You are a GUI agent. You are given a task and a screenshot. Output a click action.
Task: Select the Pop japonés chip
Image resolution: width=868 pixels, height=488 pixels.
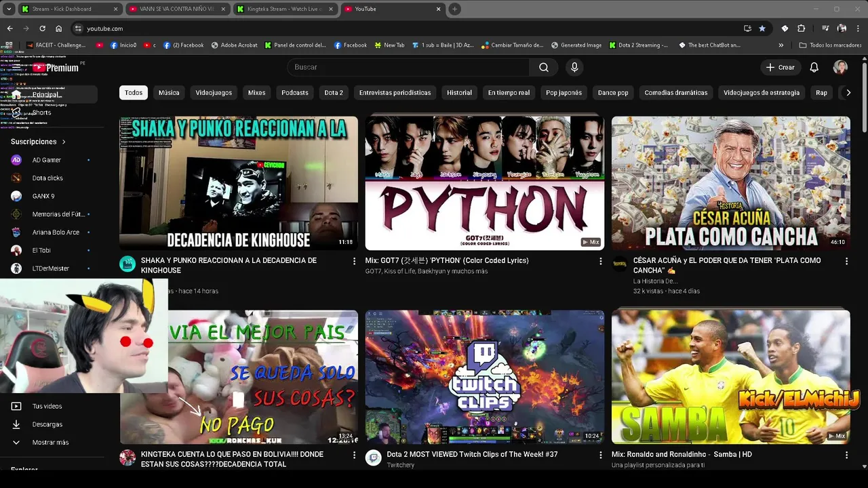(x=564, y=93)
